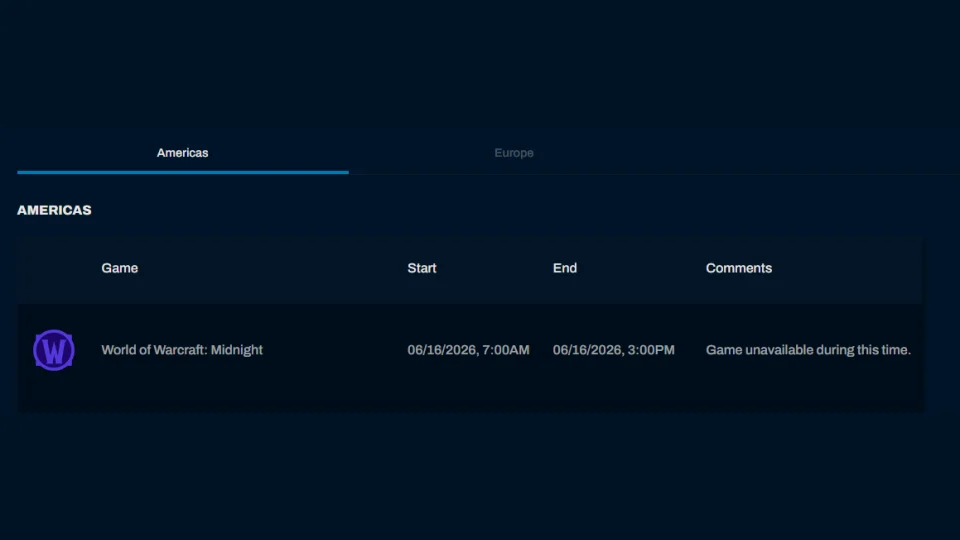
Task: Switch to the Europe tab
Action: [x=514, y=153]
